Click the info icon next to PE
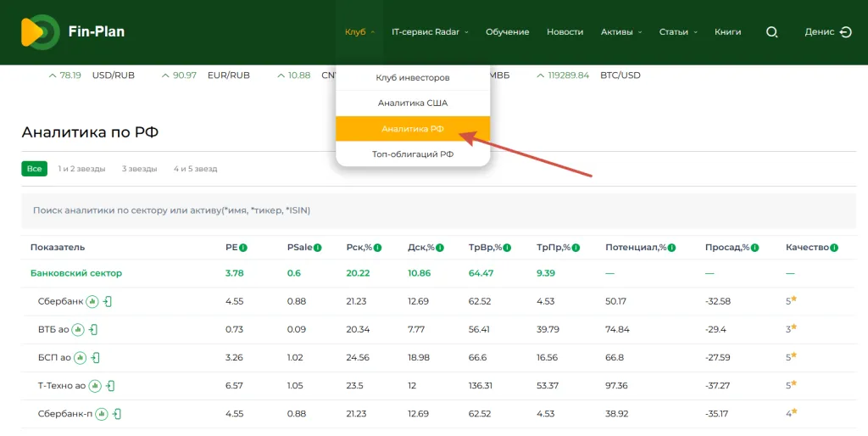Image resolution: width=868 pixels, height=436 pixels. [243, 248]
